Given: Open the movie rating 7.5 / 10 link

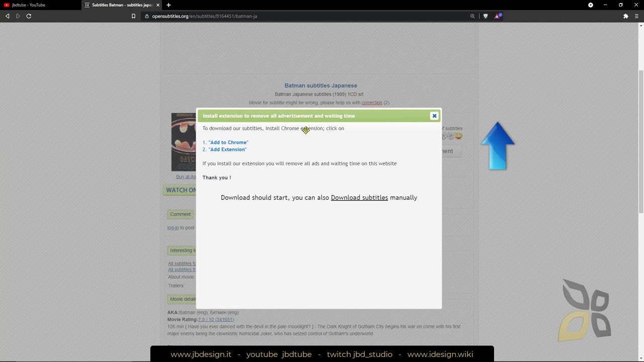Looking at the screenshot, I should [x=216, y=320].
